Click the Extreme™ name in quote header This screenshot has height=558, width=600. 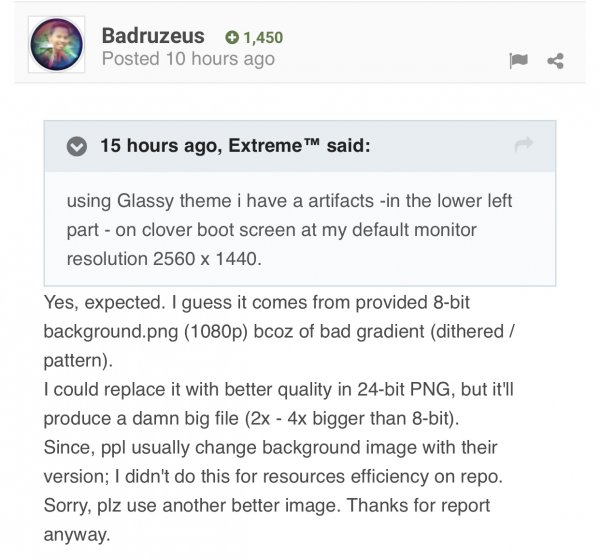274,146
